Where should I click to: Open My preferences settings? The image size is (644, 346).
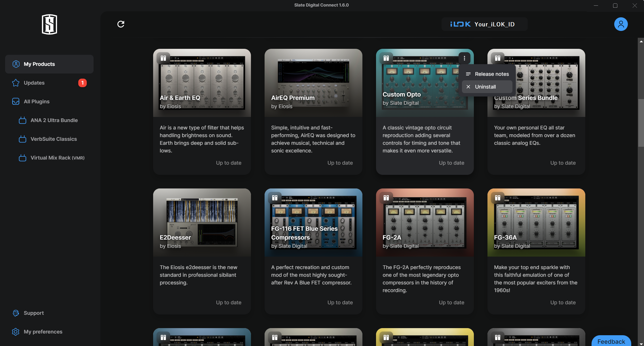click(x=43, y=332)
